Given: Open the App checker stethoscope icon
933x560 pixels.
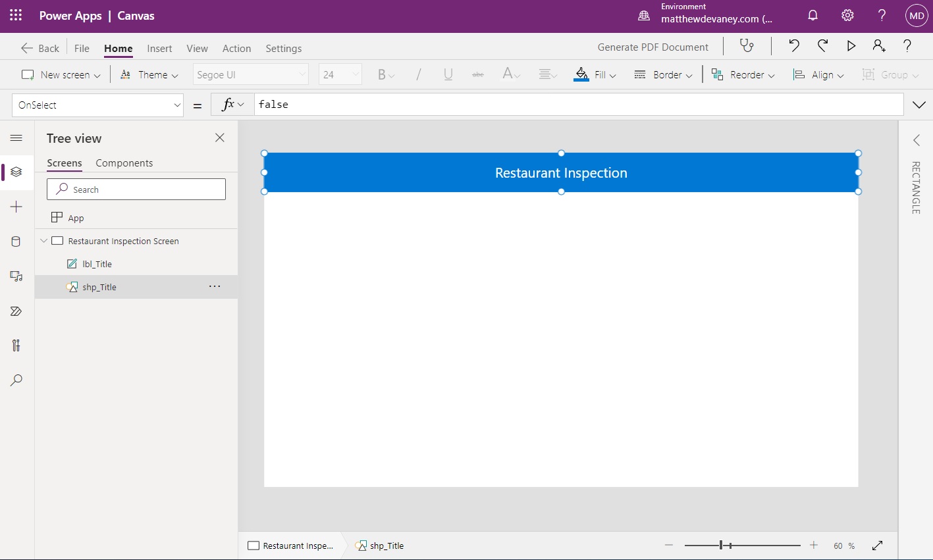Looking at the screenshot, I should (746, 47).
